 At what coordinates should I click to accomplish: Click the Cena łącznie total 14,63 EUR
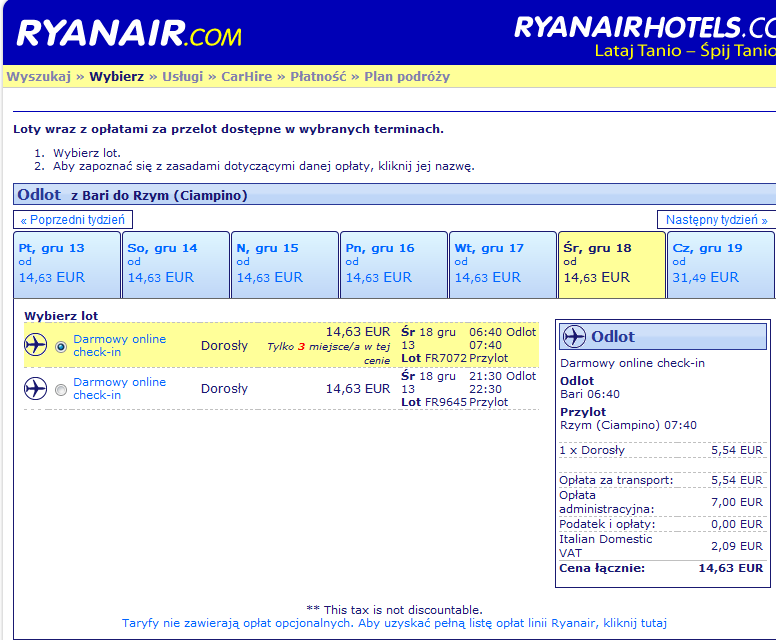pos(661,568)
